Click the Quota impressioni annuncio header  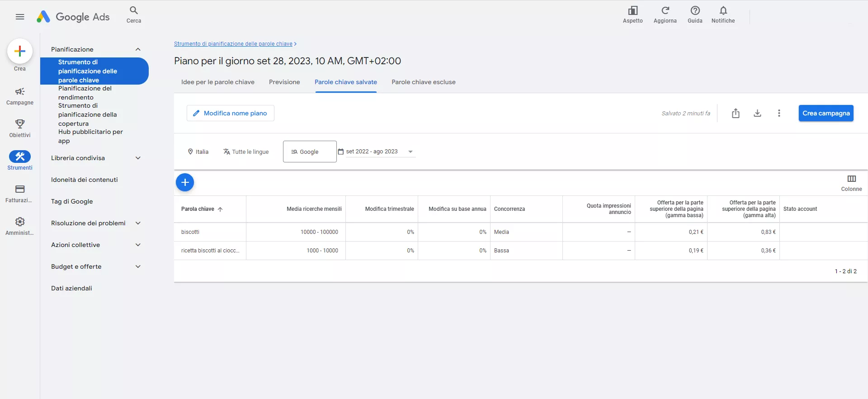click(x=609, y=209)
